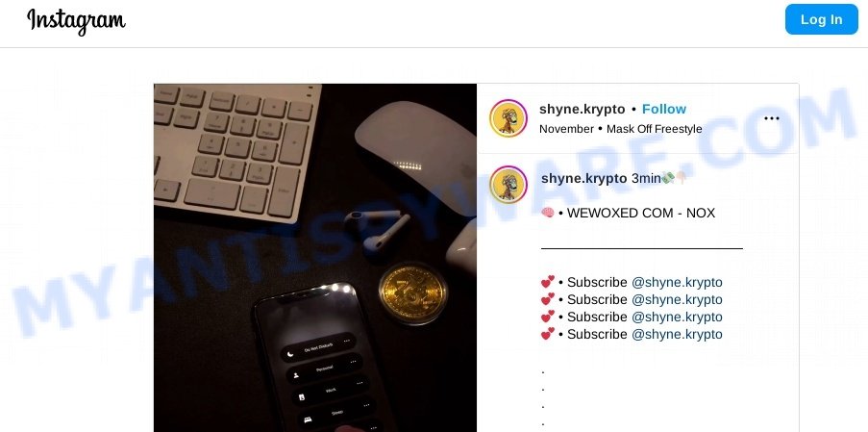Click the WEWOXED COM - NOX caption text
This screenshot has width=868, height=432.
[641, 213]
